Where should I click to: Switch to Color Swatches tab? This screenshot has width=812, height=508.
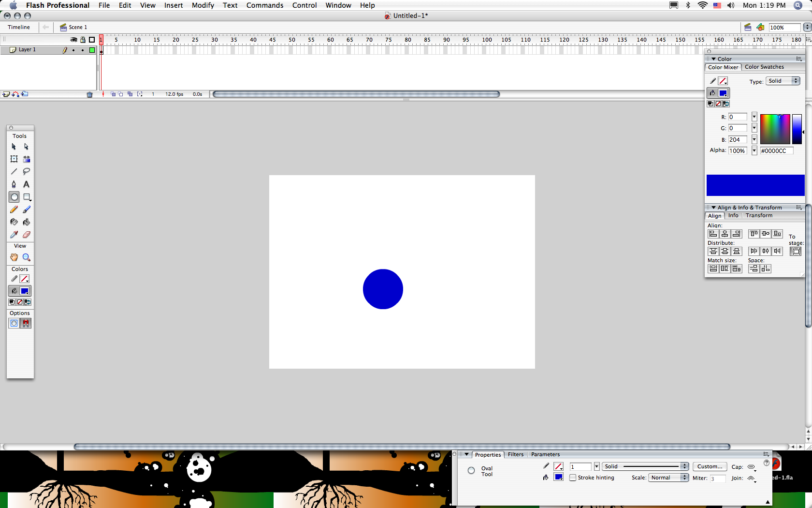click(764, 67)
